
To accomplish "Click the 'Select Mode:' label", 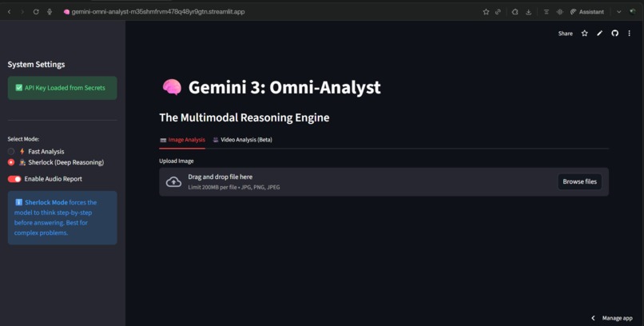I will click(x=23, y=139).
